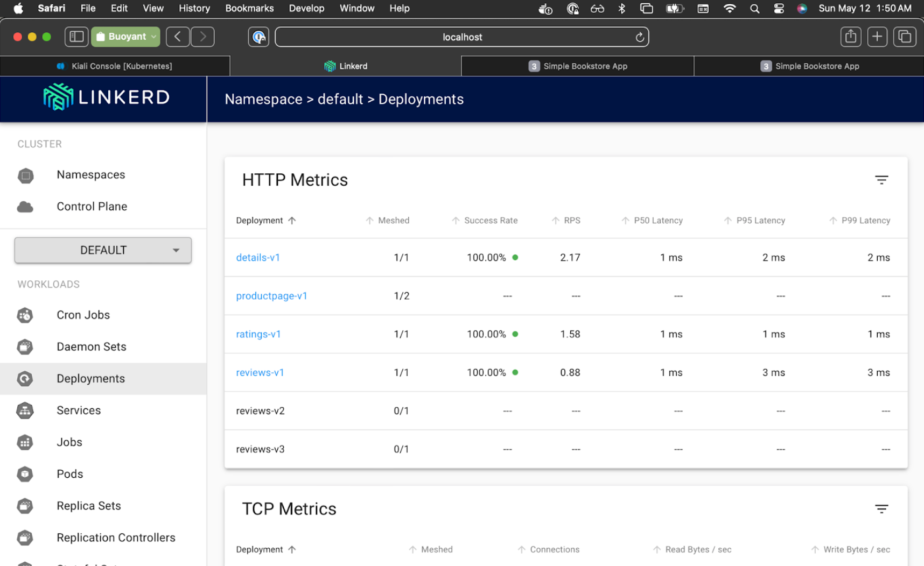
Task: Sort by P50 Latency column
Action: [x=652, y=221]
